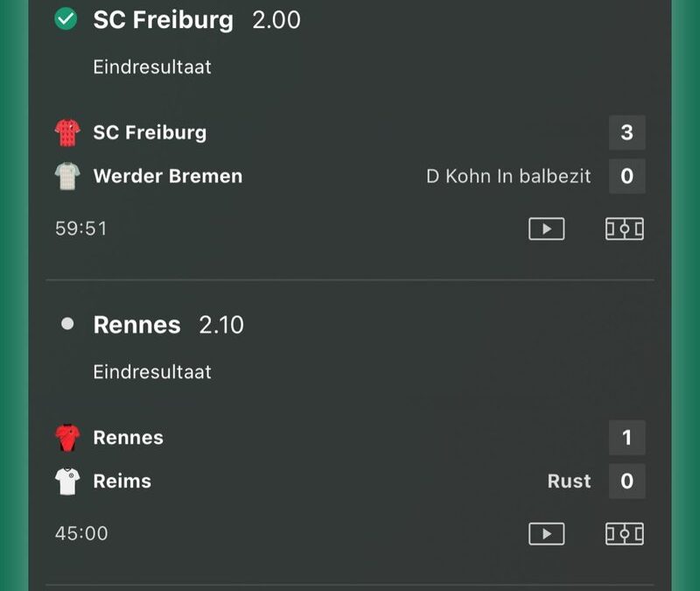This screenshot has width=700, height=591.
Task: Click the 59:51 match clock
Action: click(x=81, y=229)
